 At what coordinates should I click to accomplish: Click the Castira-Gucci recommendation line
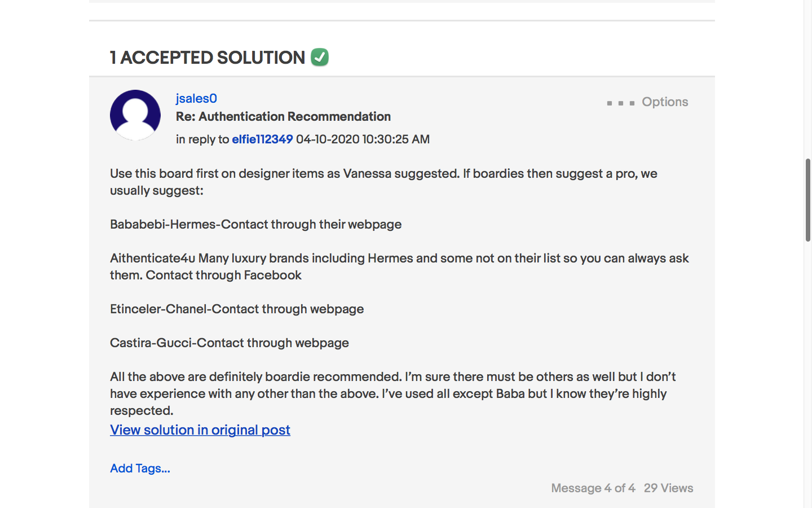point(230,343)
